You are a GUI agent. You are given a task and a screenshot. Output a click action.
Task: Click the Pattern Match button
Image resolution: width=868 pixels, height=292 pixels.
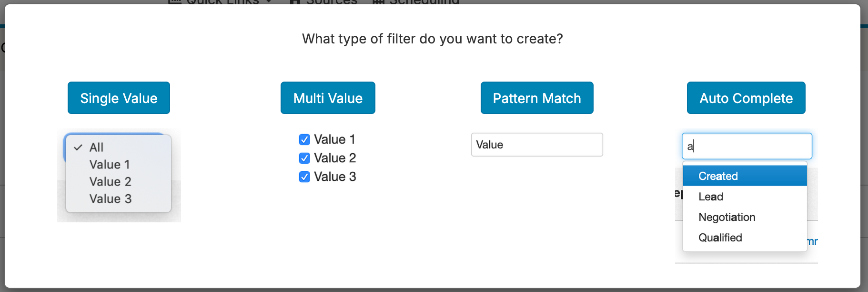pyautogui.click(x=536, y=98)
